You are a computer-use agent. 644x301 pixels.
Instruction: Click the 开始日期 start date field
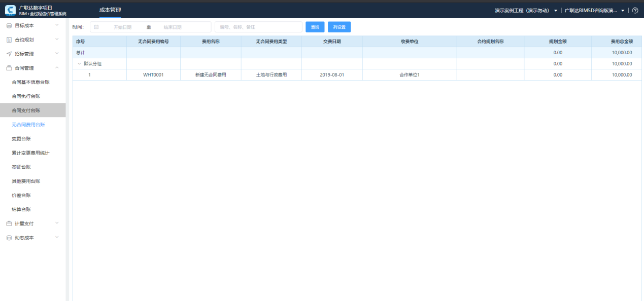122,27
